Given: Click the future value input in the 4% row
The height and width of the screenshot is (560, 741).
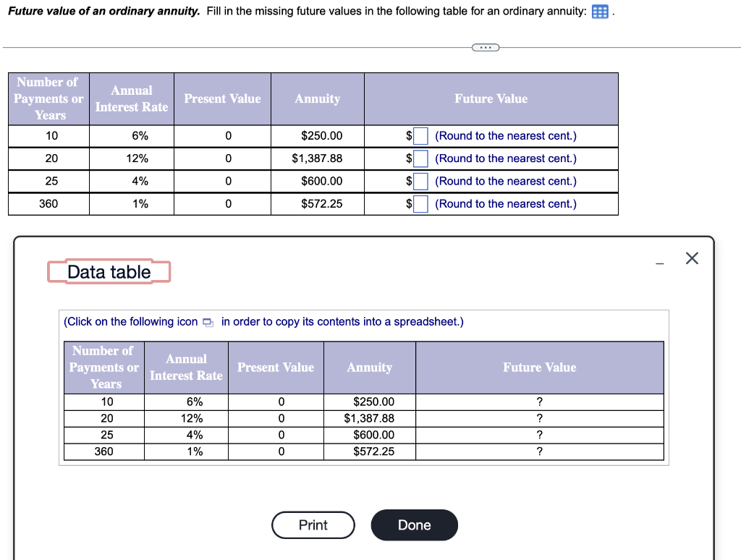Looking at the screenshot, I should coord(420,181).
